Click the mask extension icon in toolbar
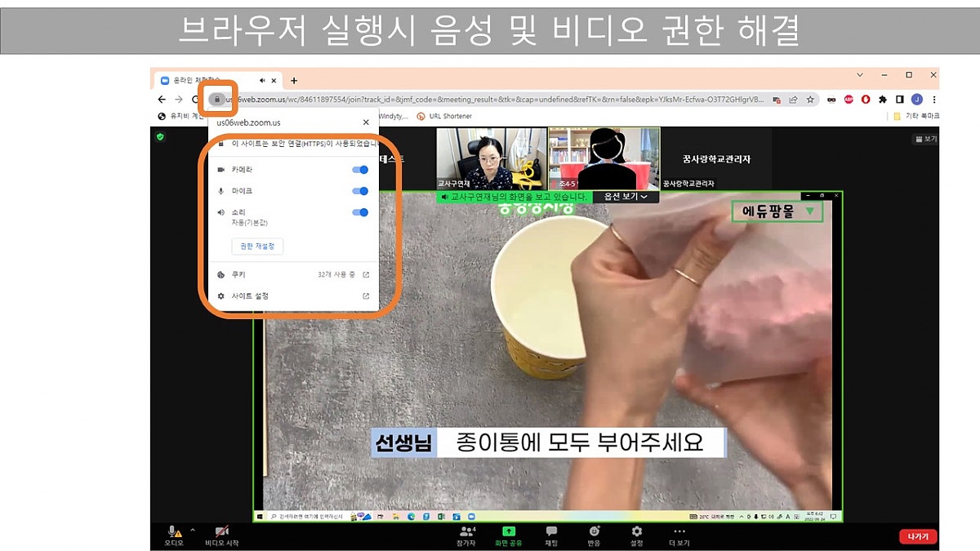Image resolution: width=980 pixels, height=551 pixels. [x=831, y=100]
